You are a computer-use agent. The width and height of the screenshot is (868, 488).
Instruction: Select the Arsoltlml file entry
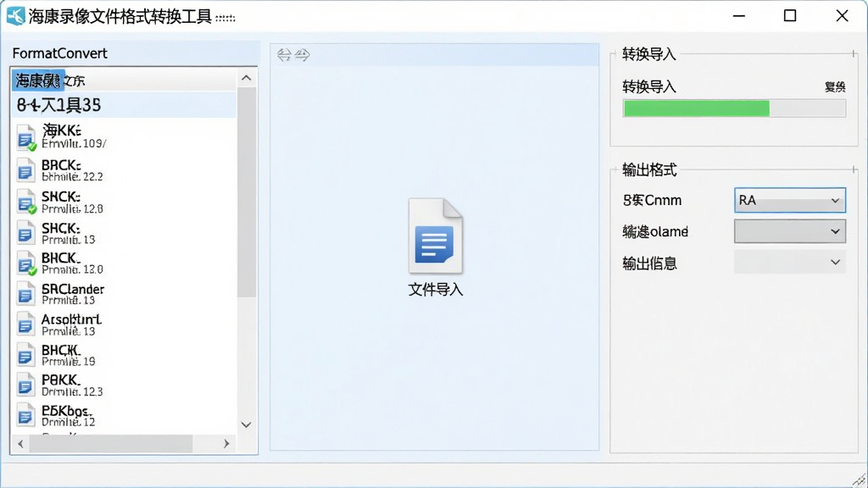pos(124,324)
